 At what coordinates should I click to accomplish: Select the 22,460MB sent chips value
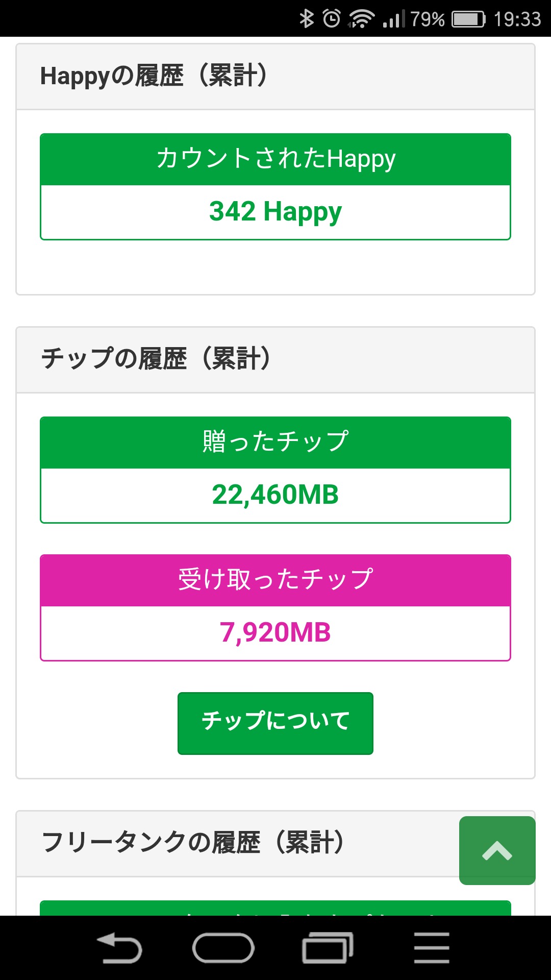[275, 495]
